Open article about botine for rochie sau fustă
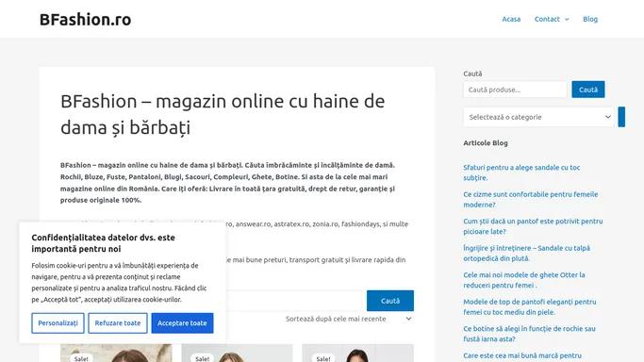The height and width of the screenshot is (362, 644). coord(529,334)
